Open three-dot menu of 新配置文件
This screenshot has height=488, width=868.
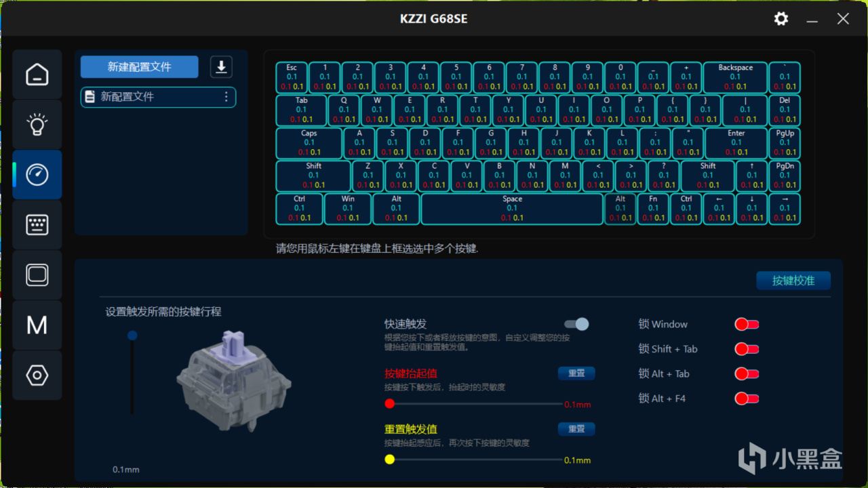point(226,97)
